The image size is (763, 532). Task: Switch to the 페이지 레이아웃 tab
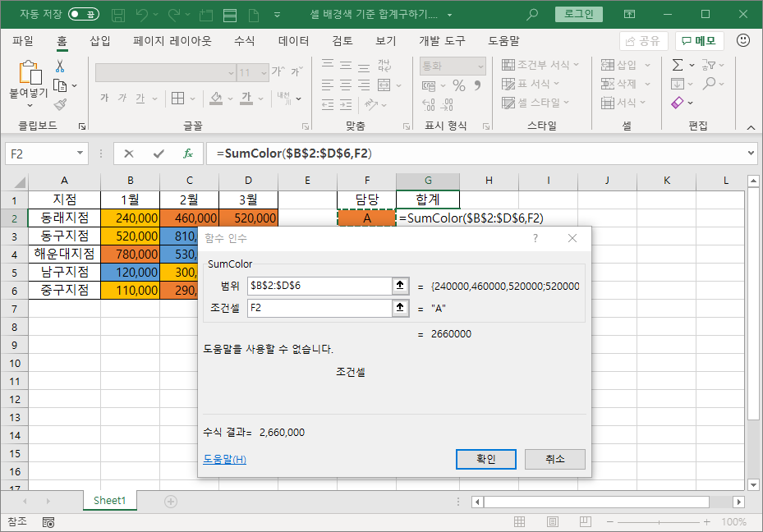(172, 41)
